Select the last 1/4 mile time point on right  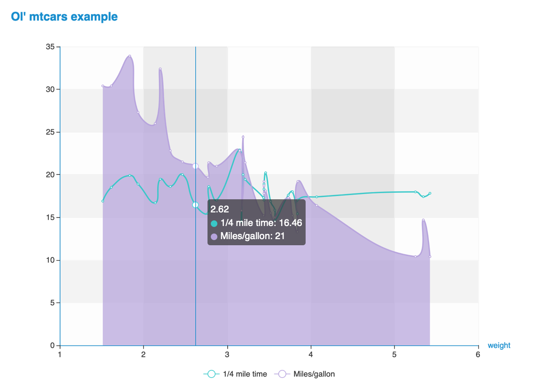tap(430, 193)
